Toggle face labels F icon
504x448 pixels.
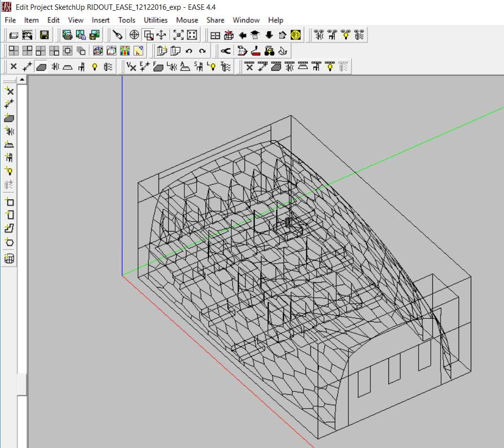[158, 66]
